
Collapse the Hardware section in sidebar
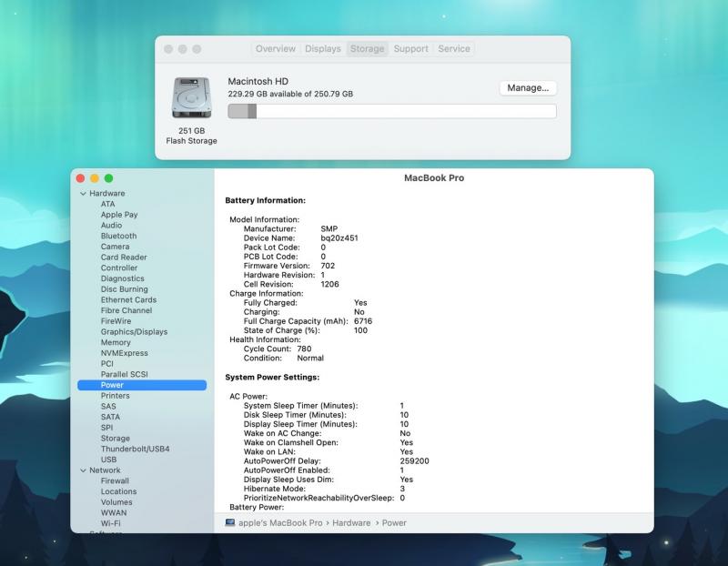(x=83, y=194)
